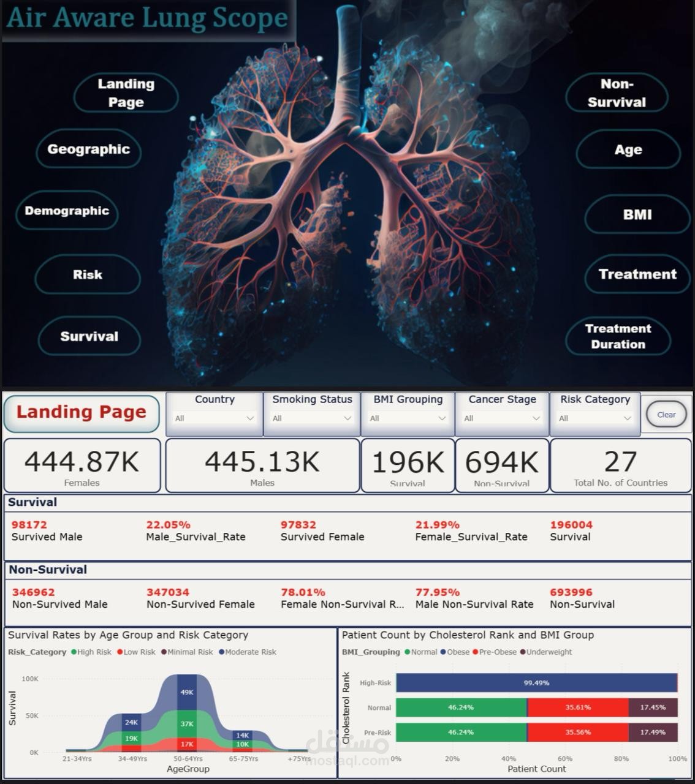Open the Landing Page navigation button

tap(126, 93)
